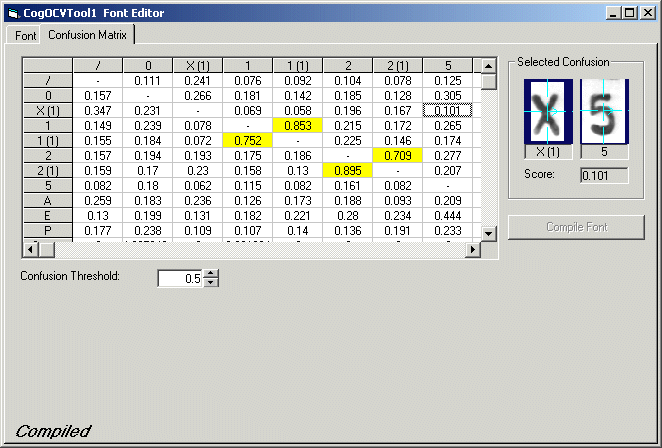
Task: Click the 1 (1) row header
Action: coord(48,141)
